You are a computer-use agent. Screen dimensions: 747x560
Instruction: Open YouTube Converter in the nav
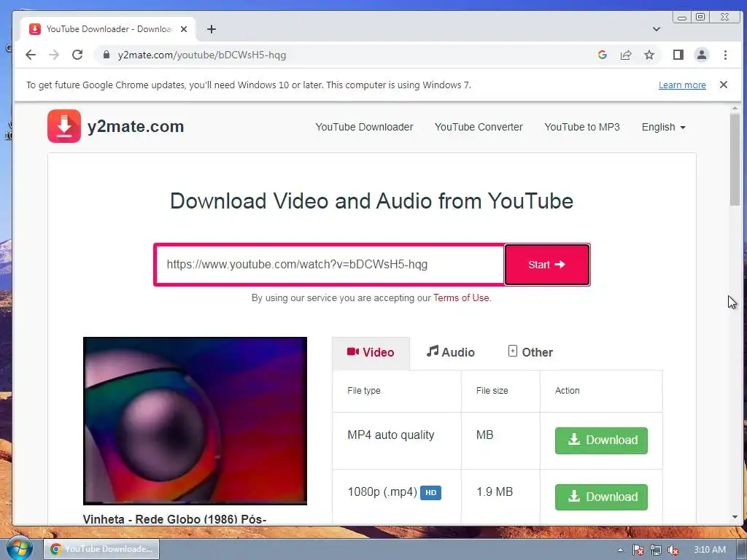479,127
